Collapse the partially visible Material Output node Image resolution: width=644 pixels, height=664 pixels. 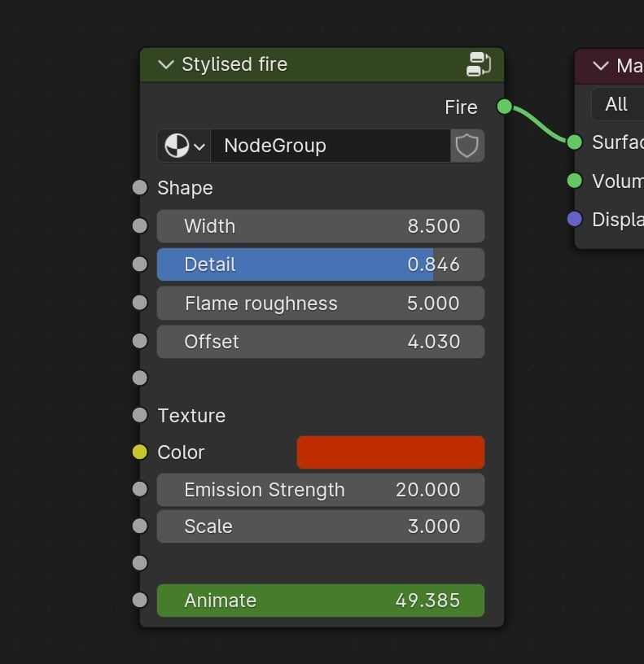pyautogui.click(x=601, y=66)
